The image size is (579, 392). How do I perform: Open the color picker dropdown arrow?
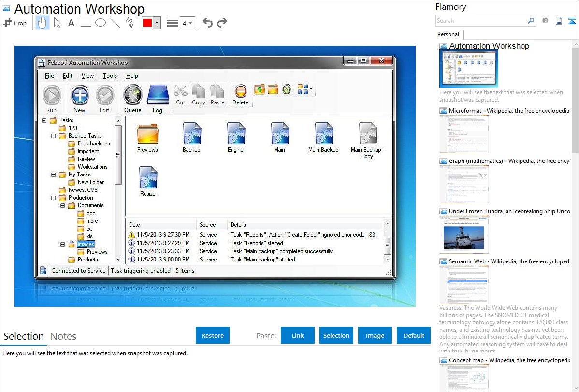(x=157, y=23)
